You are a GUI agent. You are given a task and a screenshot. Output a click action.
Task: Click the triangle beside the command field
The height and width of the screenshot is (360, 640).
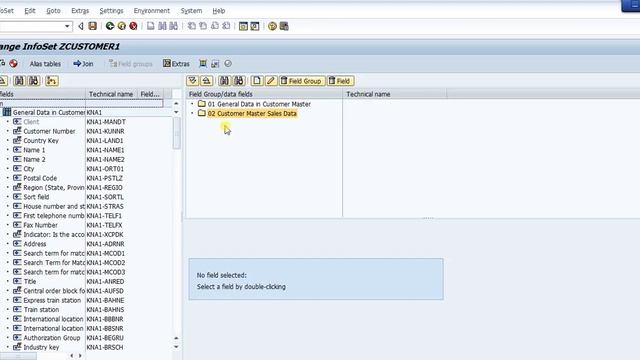81,27
